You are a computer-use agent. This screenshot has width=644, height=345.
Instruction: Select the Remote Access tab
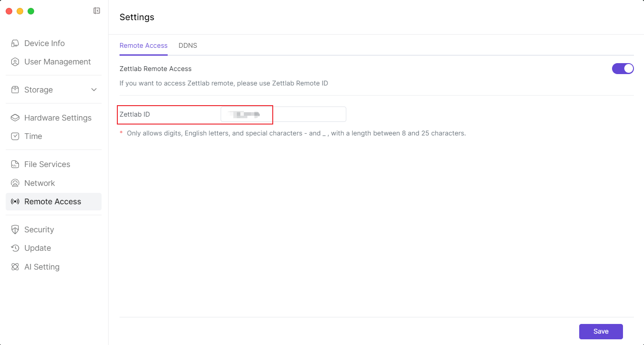[144, 46]
